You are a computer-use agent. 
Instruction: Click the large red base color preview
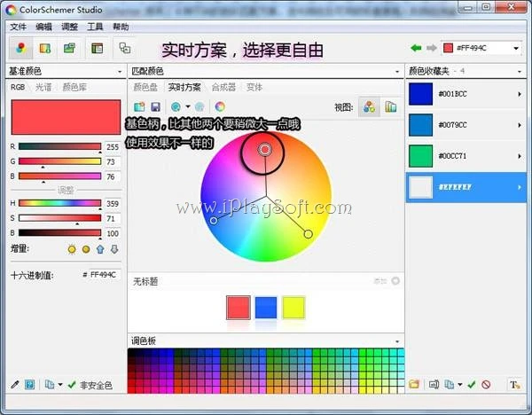coord(66,117)
